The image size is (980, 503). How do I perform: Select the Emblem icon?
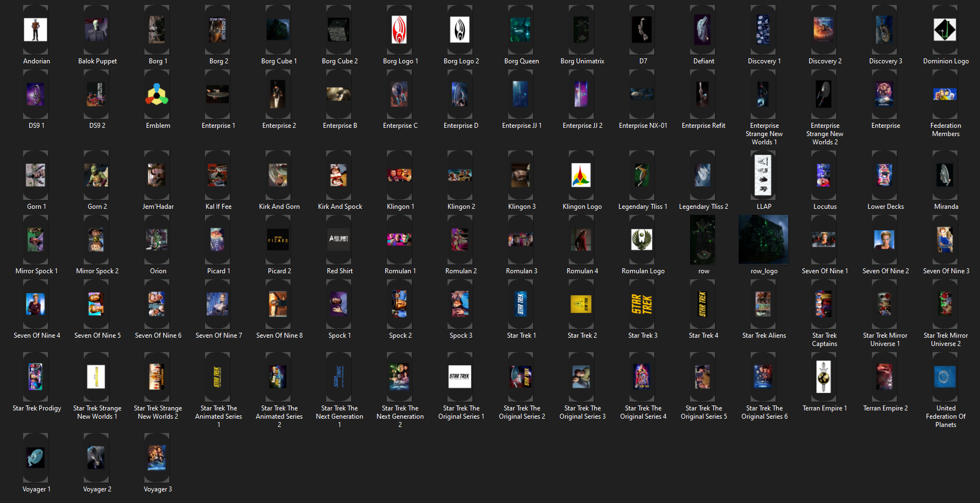157,94
